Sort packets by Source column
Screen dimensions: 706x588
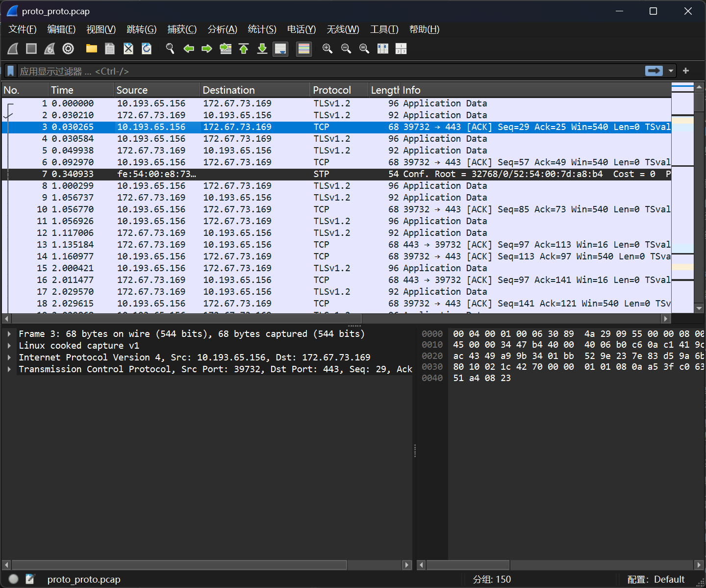point(157,90)
